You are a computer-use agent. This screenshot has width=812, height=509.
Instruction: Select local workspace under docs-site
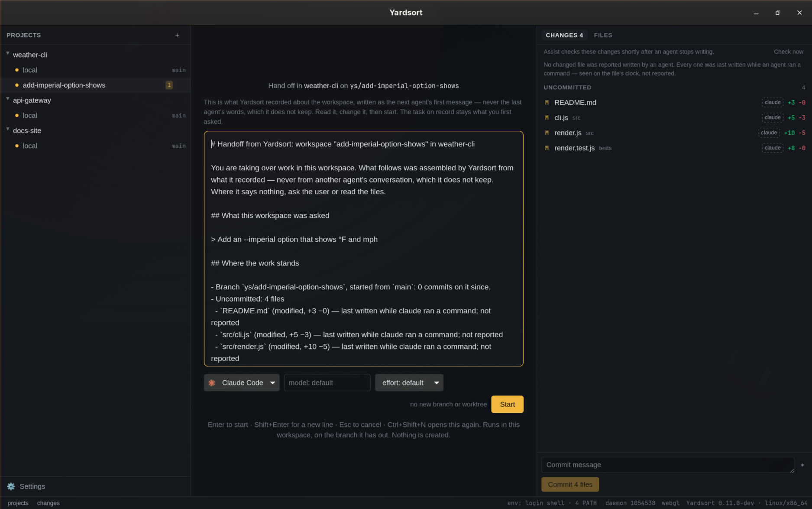coord(95,146)
